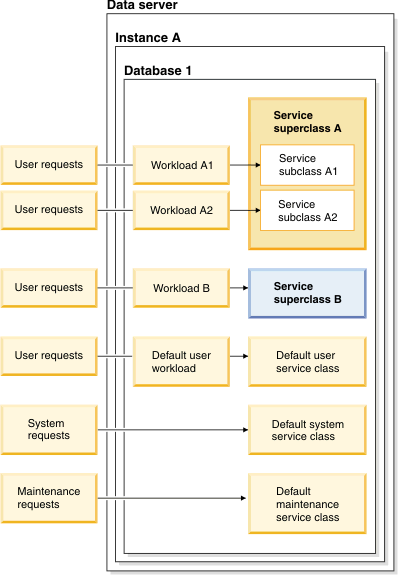Select the System requests box
This screenshot has width=398, height=575.
coord(49,430)
